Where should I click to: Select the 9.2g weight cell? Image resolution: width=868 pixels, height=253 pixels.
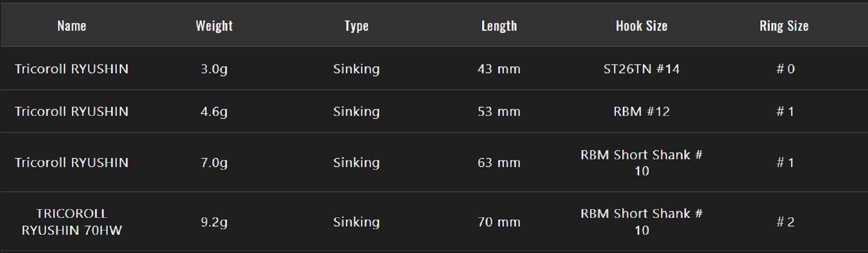(x=214, y=222)
